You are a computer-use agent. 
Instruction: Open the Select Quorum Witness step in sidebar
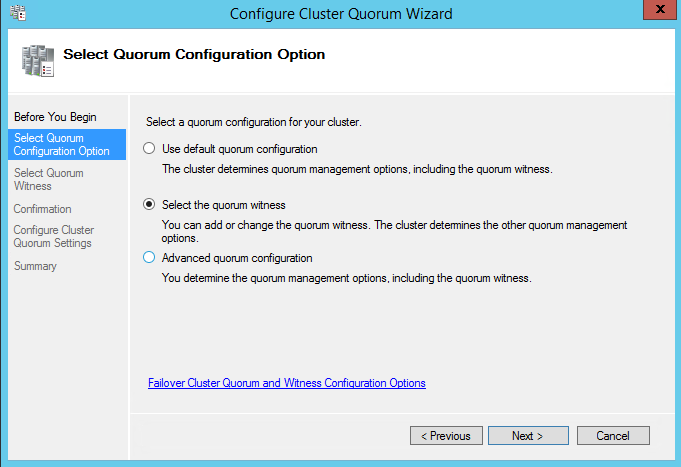click(49, 179)
